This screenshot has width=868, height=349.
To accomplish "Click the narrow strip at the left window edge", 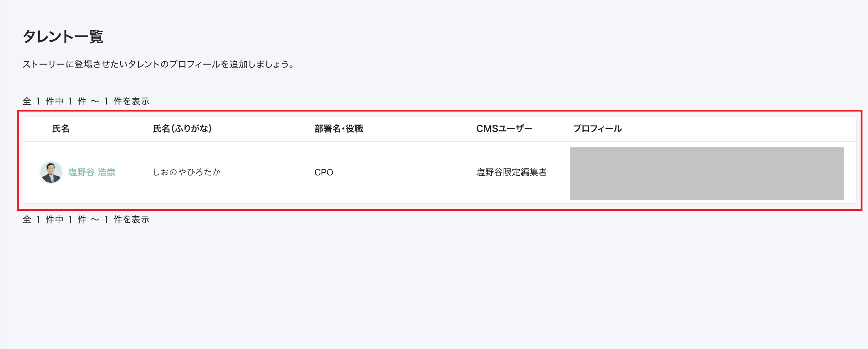I will 0,174.
